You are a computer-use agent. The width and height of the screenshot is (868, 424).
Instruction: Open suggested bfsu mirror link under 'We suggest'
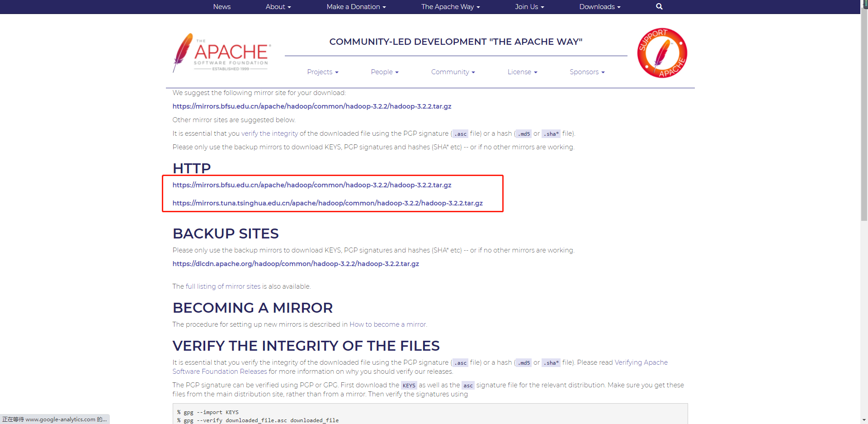[312, 106]
